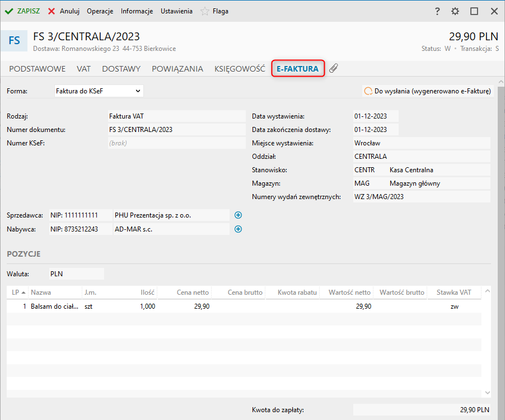The width and height of the screenshot is (505, 420).
Task: Click the window scrollbar up arrow
Action: coord(501,82)
